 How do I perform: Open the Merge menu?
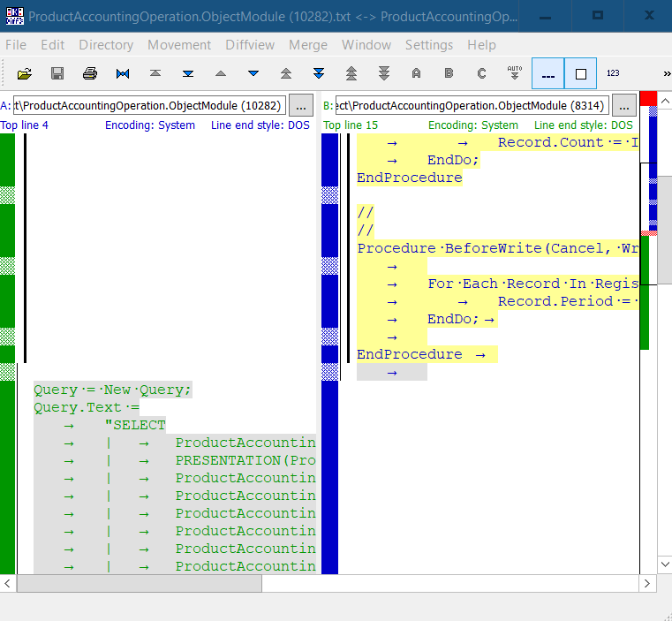point(308,45)
